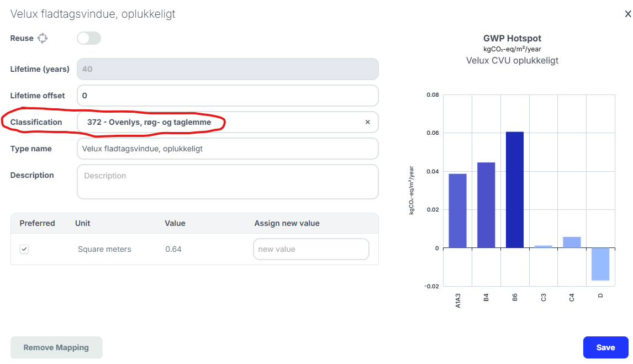Open the Classification dropdown field

click(x=228, y=122)
